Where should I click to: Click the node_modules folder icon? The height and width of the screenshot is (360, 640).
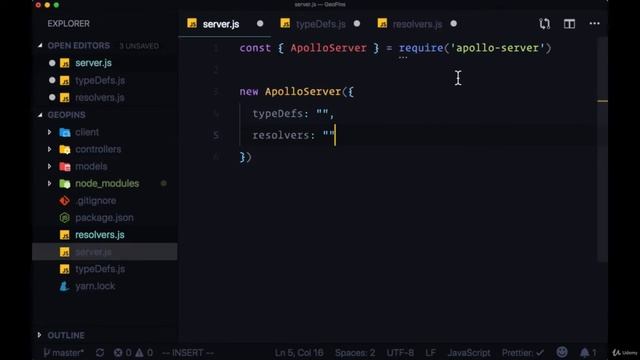(x=64, y=184)
